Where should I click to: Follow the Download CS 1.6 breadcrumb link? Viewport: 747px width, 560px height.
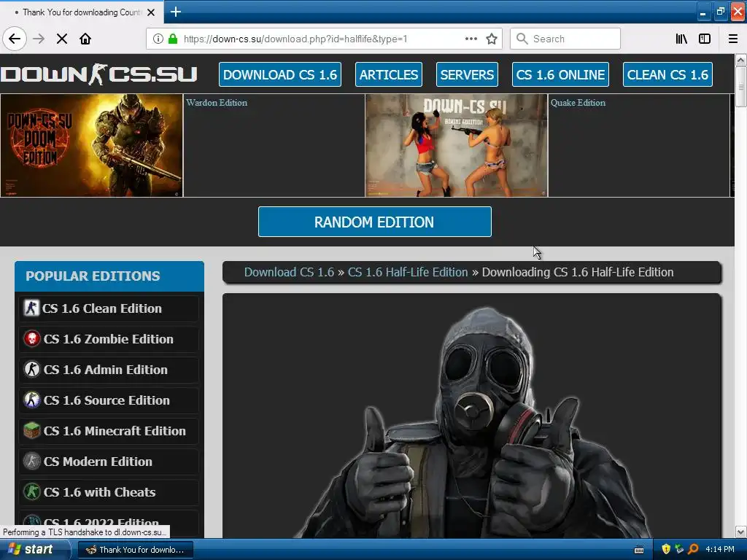tap(289, 272)
